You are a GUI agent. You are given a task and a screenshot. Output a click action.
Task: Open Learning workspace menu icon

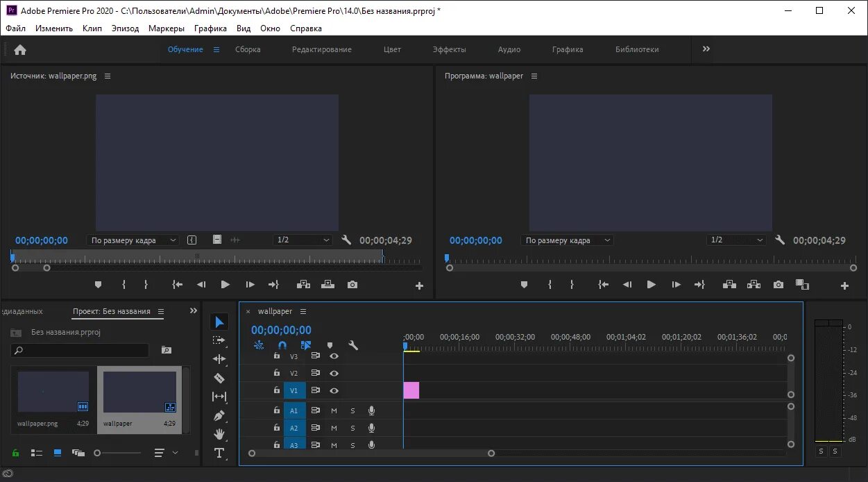tap(216, 49)
